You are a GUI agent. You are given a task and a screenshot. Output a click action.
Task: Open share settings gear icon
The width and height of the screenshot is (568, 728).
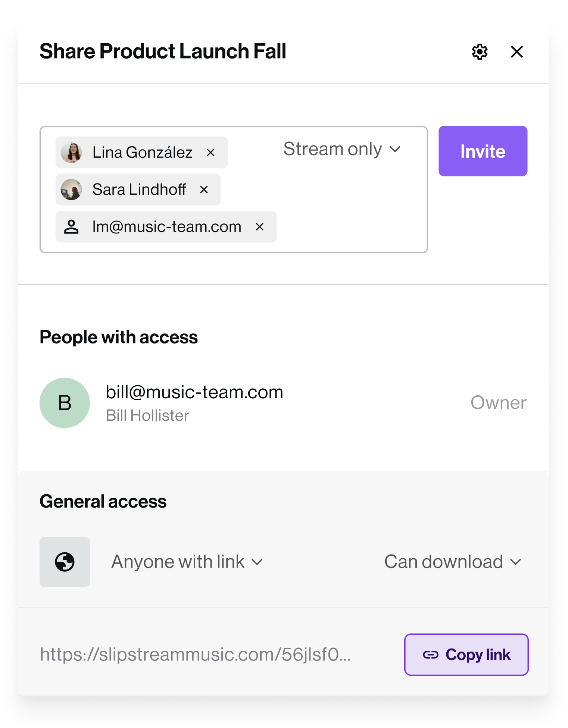[x=480, y=52]
